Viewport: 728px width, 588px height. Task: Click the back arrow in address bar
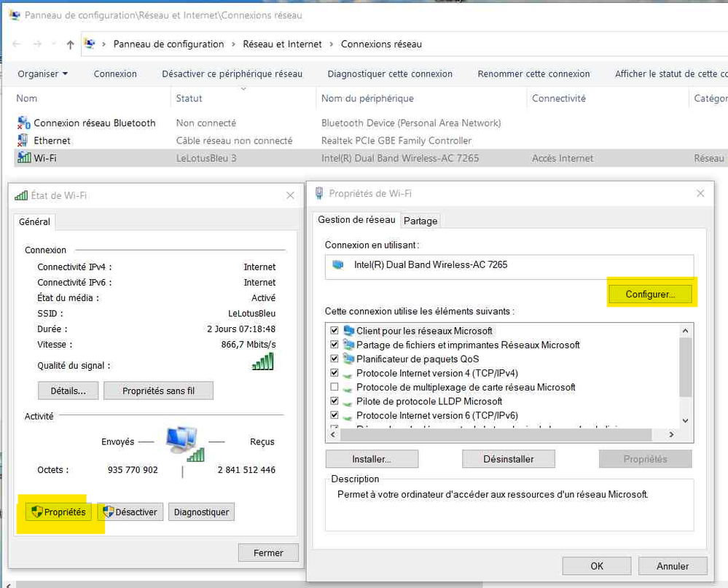coord(17,44)
